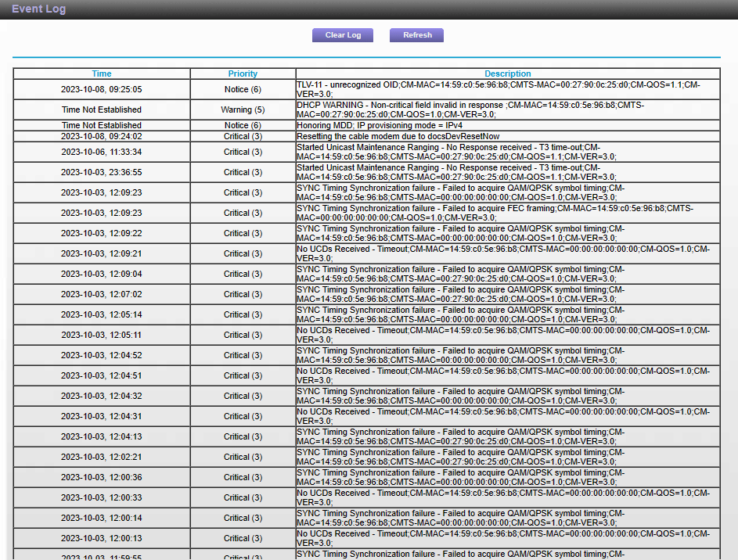This screenshot has height=560, width=738.
Task: Click the 2023-10-03, 12:04:13 timestamp
Action: 102,436
